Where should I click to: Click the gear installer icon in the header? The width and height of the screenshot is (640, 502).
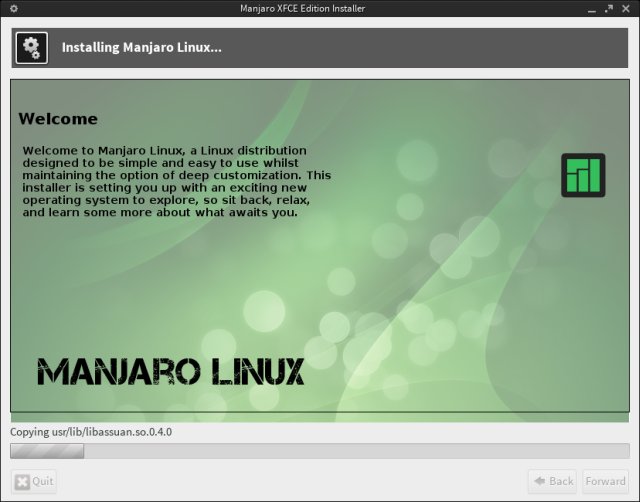32,48
